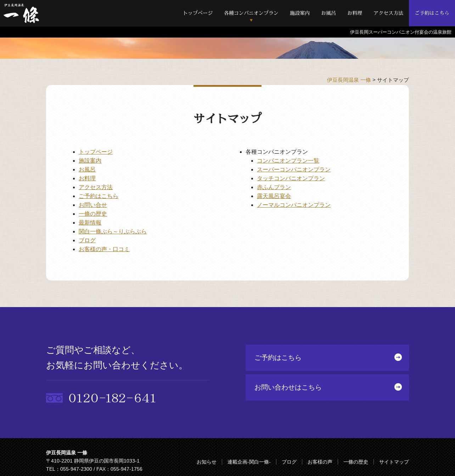Click the footer address 静岡県伊豆の国市長岡1033-1
This screenshot has height=476, width=455.
107,461
